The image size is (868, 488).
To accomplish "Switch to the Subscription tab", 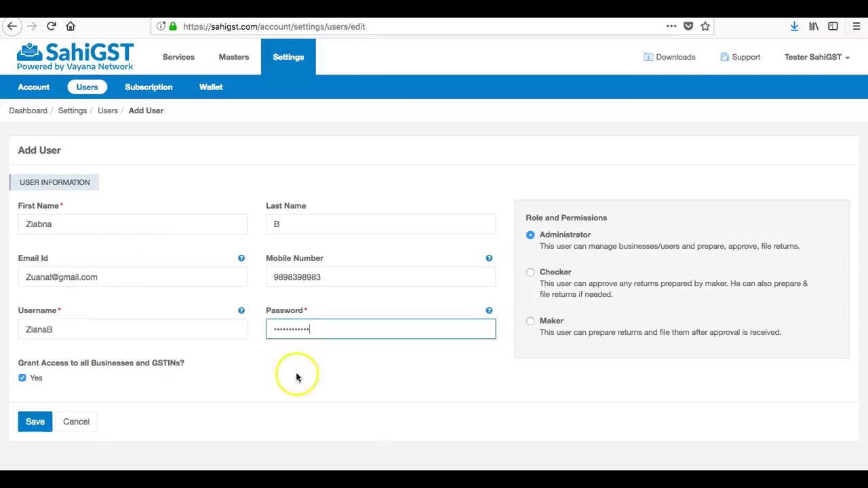I will coord(149,87).
